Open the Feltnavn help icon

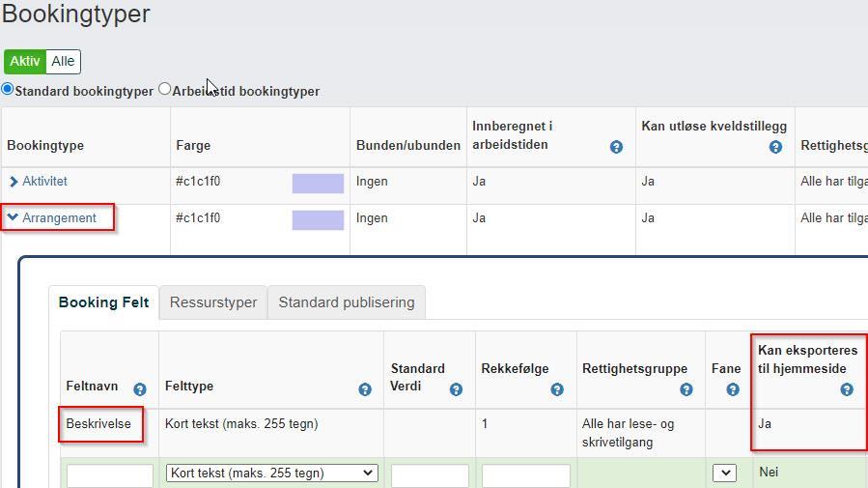140,389
